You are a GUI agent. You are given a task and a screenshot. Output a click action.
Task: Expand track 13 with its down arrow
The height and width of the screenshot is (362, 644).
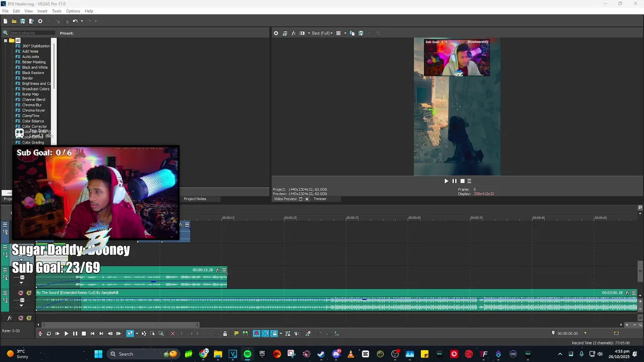coord(21,306)
